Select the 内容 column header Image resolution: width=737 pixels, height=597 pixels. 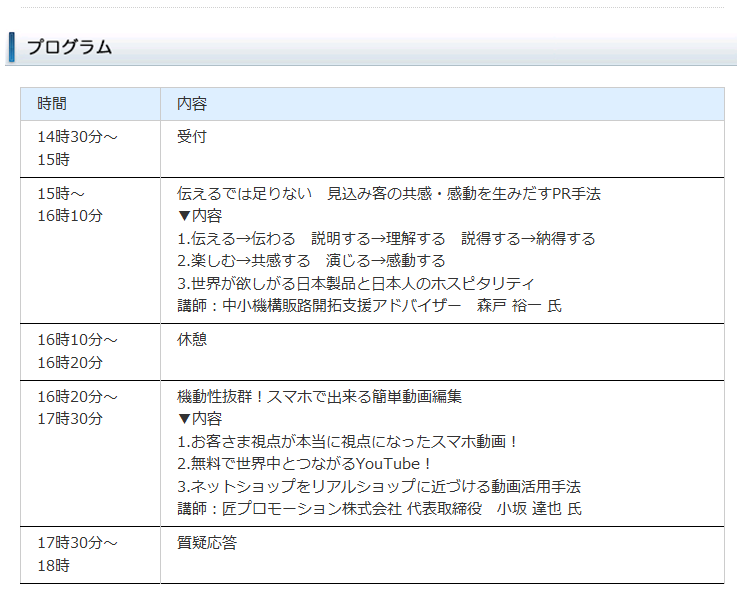tap(442, 104)
